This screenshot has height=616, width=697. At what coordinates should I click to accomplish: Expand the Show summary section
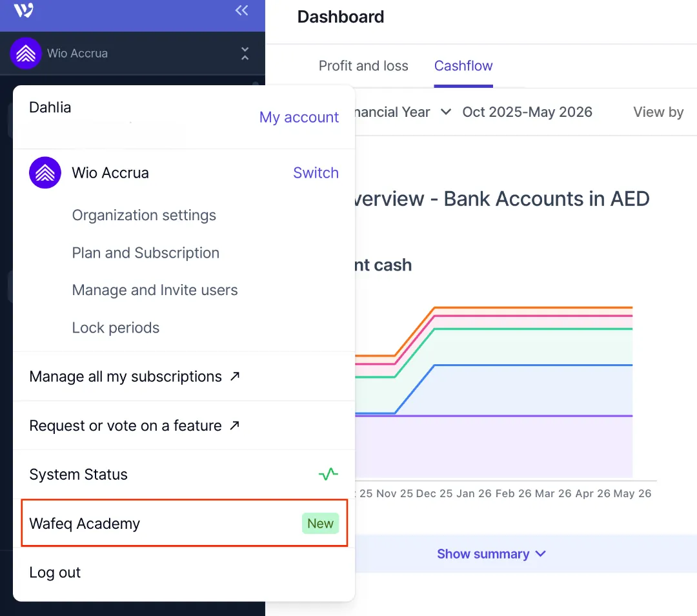(x=491, y=554)
